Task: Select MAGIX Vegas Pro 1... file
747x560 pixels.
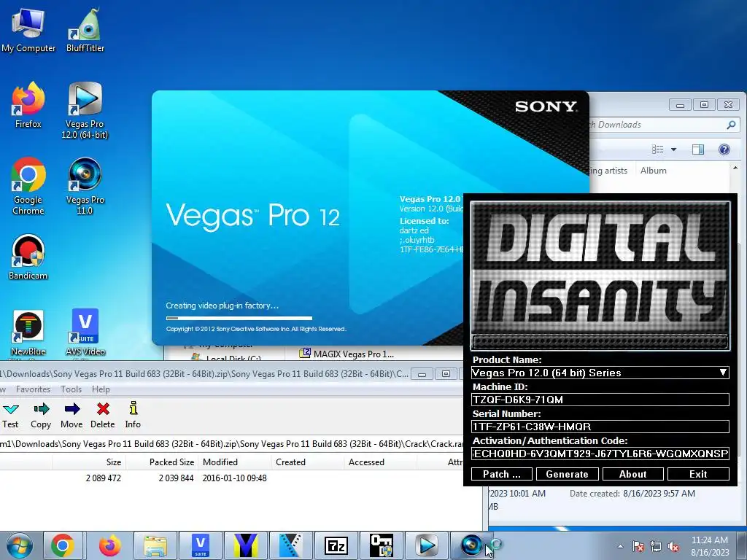Action: click(x=347, y=354)
